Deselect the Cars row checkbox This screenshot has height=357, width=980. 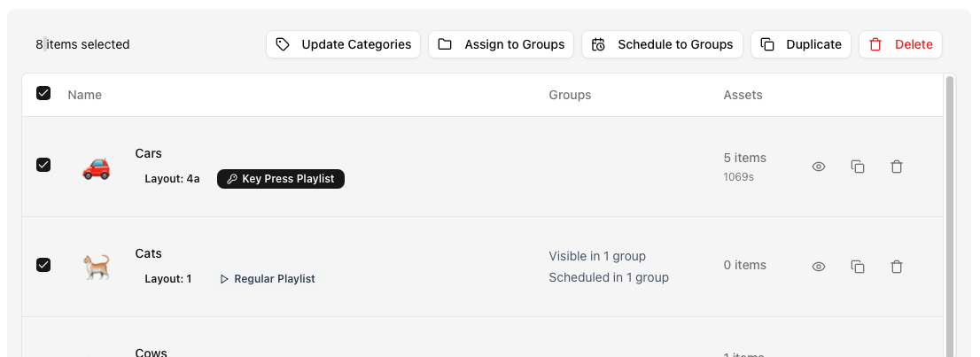[43, 165]
